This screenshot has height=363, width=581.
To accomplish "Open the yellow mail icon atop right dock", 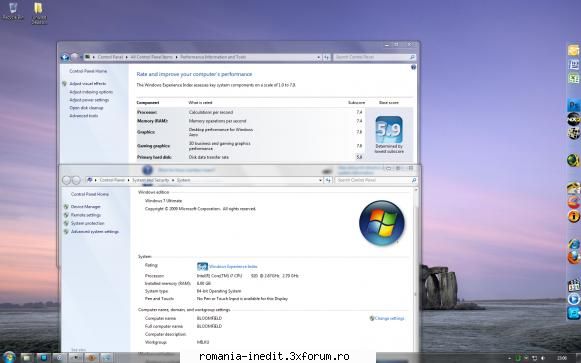I will [574, 50].
